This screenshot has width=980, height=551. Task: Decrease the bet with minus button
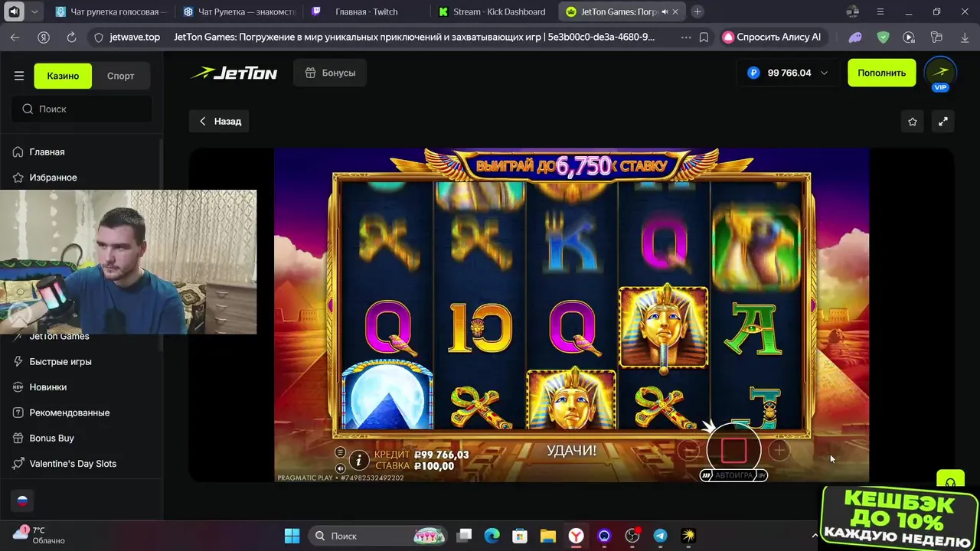coord(689,451)
